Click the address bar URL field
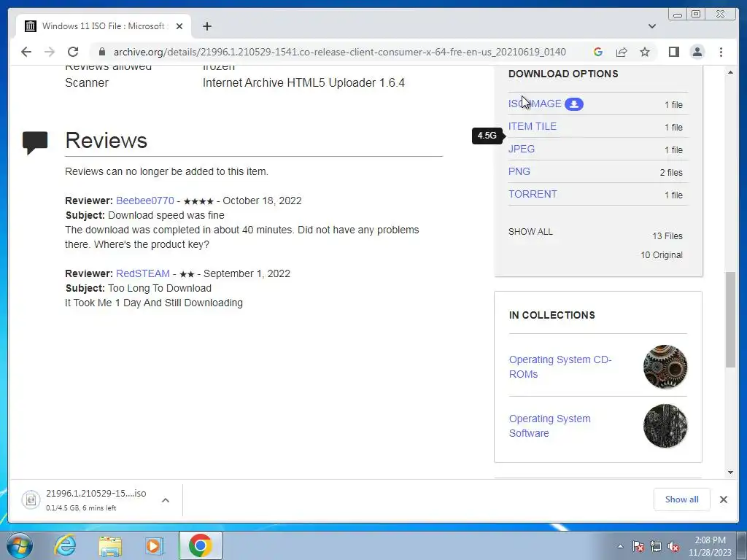Viewport: 747px width, 560px height. point(340,52)
